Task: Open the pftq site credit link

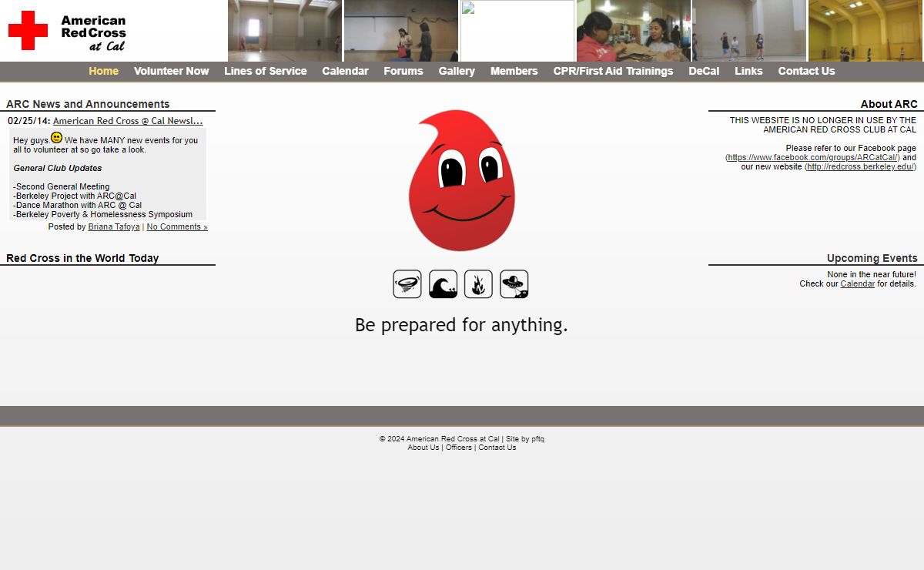Action: [x=537, y=439]
